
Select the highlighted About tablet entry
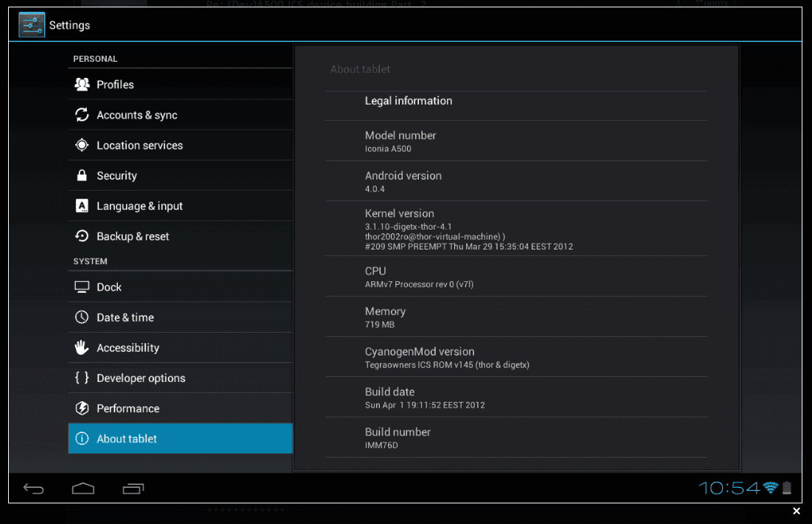click(x=180, y=439)
